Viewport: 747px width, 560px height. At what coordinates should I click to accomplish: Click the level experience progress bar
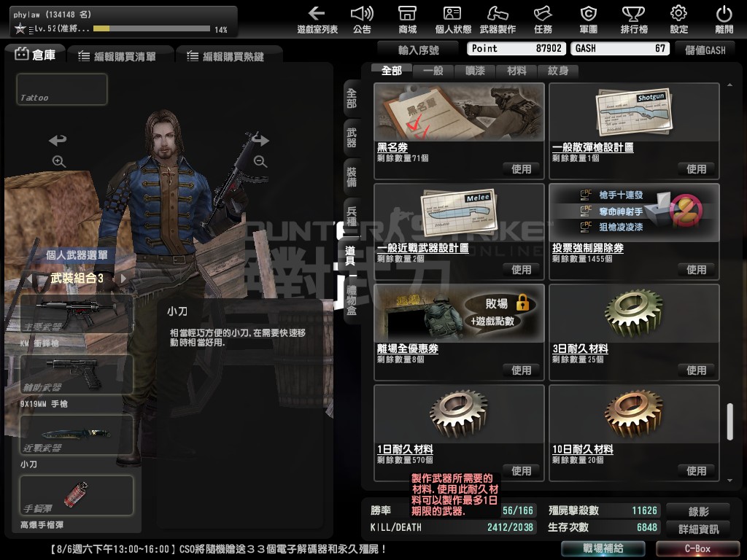[152, 28]
